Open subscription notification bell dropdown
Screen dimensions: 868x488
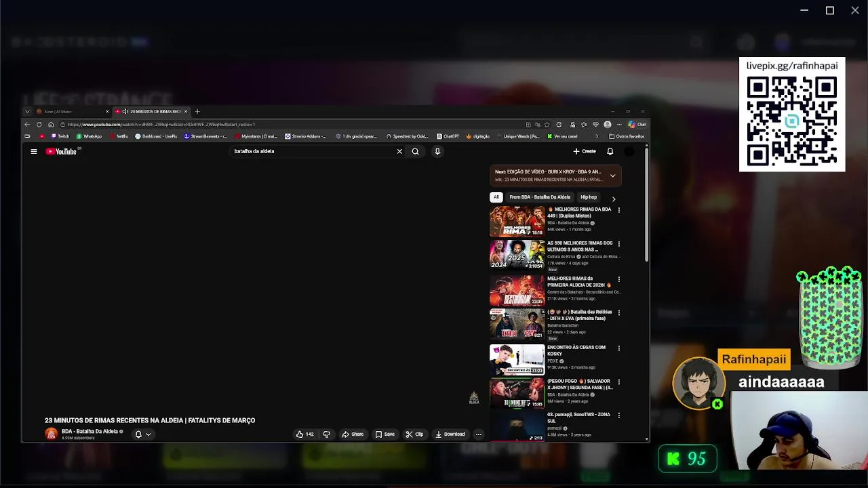tap(142, 434)
